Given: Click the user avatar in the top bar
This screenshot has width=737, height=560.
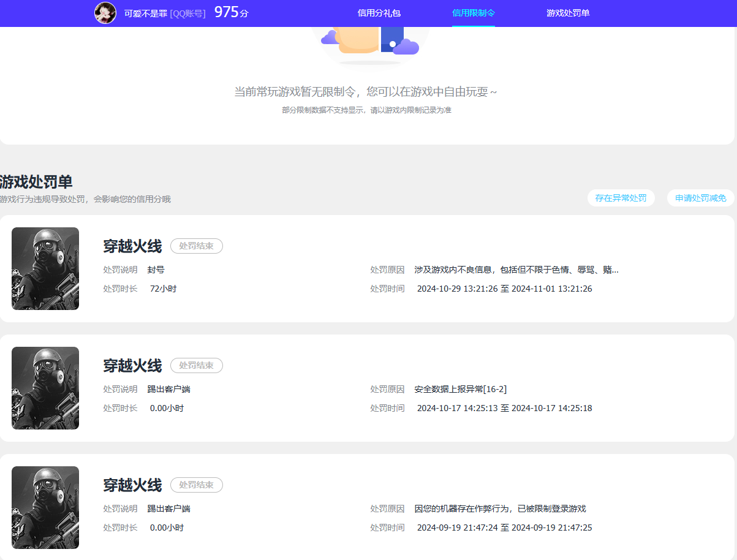Looking at the screenshot, I should tap(105, 13).
